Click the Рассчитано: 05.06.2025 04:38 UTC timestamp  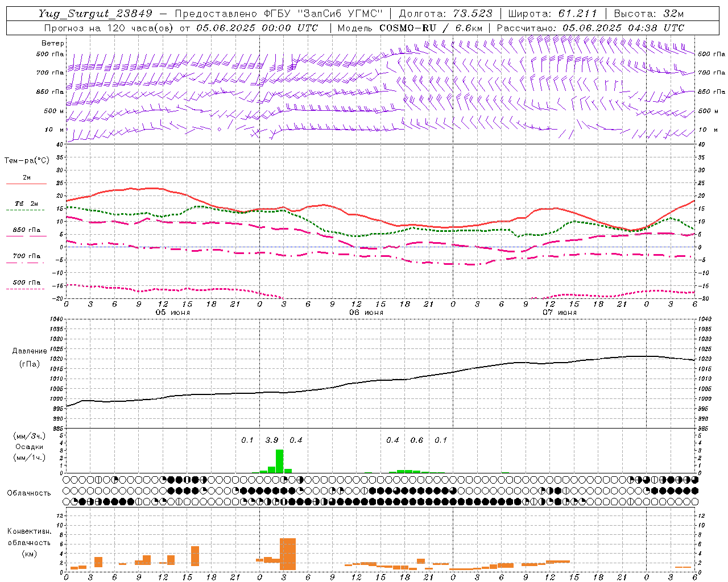point(591,28)
